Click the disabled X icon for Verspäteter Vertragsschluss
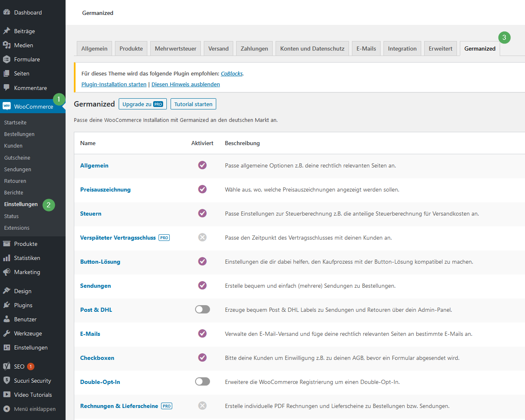Image resolution: width=525 pixels, height=420 pixels. coord(203,238)
